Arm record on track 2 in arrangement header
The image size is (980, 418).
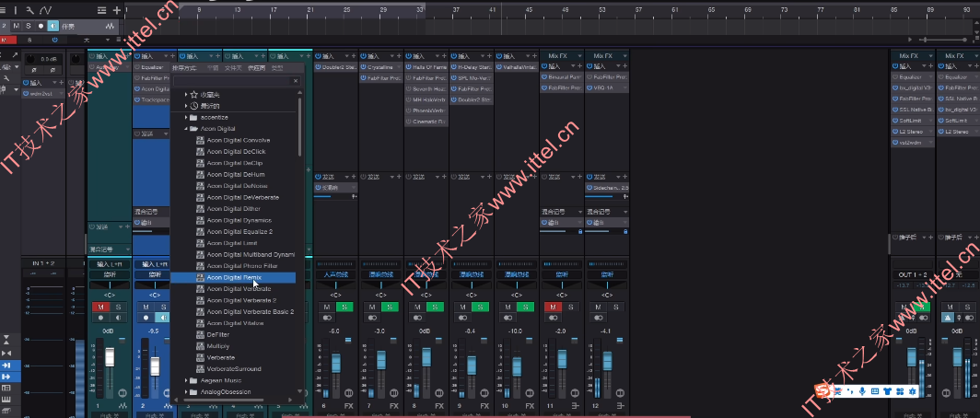click(41, 26)
